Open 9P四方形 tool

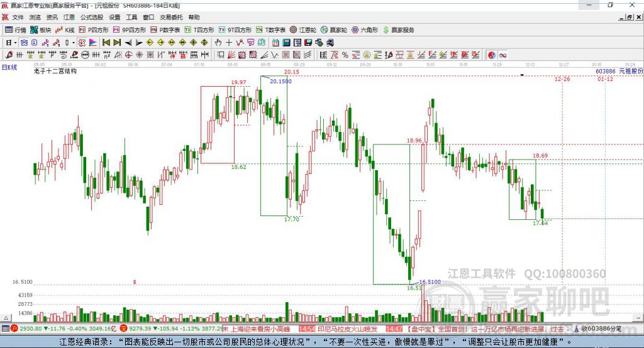(130, 30)
